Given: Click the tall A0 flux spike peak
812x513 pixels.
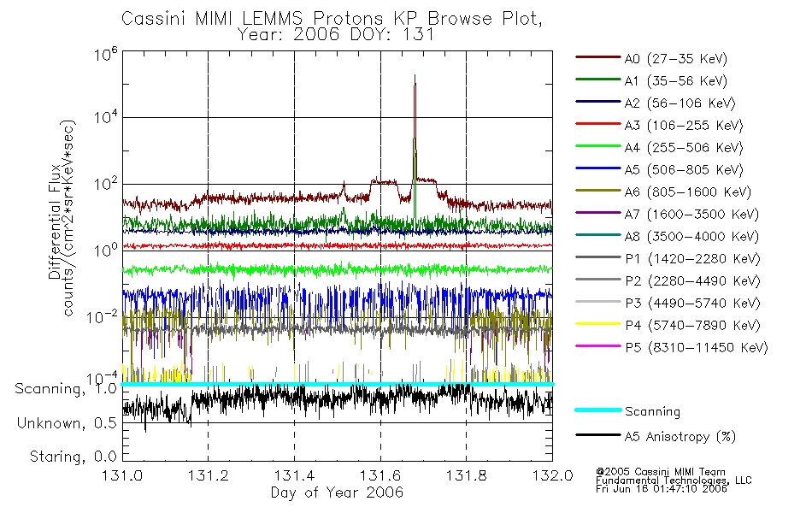Looking at the screenshot, I should click(x=415, y=77).
